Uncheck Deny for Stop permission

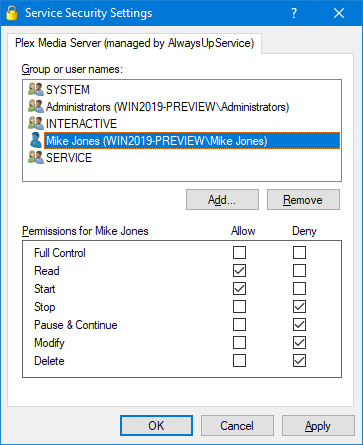tap(299, 307)
